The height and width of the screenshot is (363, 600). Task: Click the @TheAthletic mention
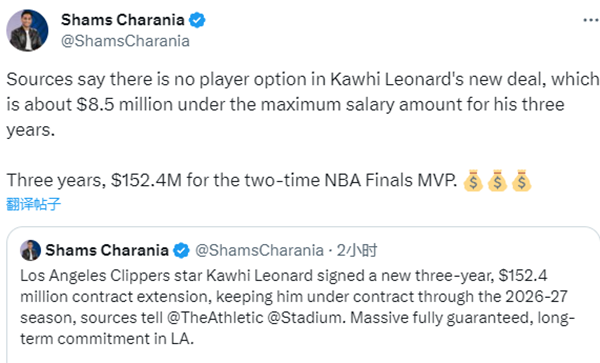215,318
